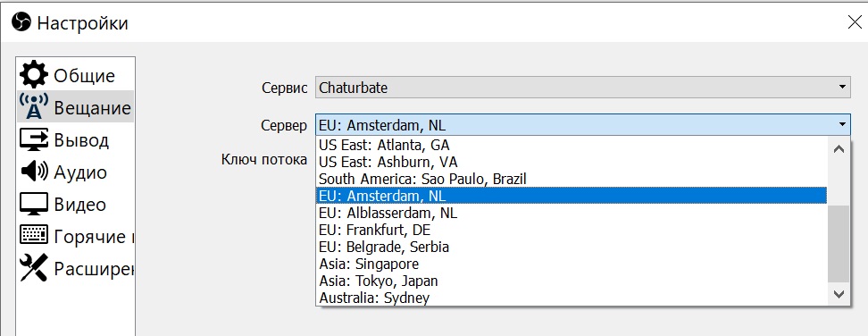Select US East: Atlanta, GA server
This screenshot has height=336, width=868.
(x=572, y=145)
